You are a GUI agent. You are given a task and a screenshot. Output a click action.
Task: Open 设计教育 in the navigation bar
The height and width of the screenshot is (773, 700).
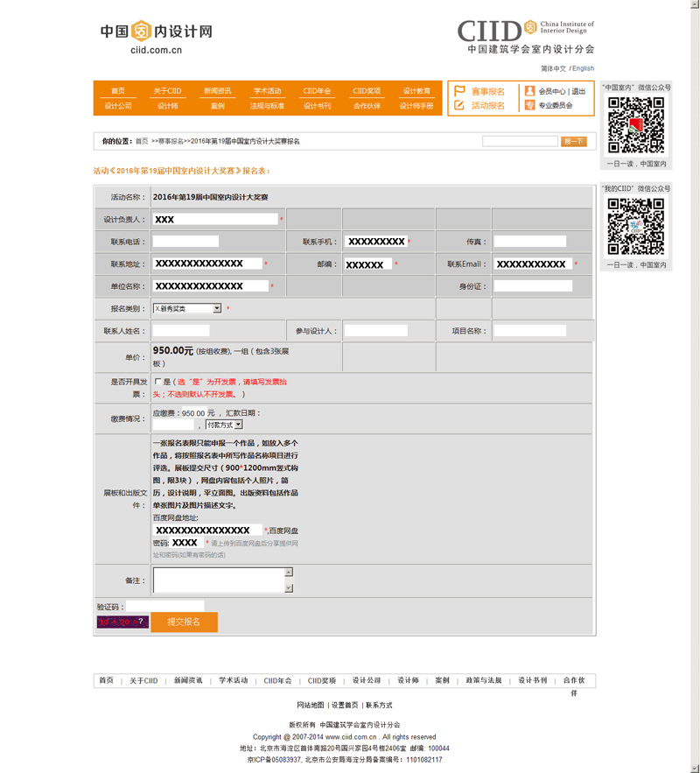(416, 91)
